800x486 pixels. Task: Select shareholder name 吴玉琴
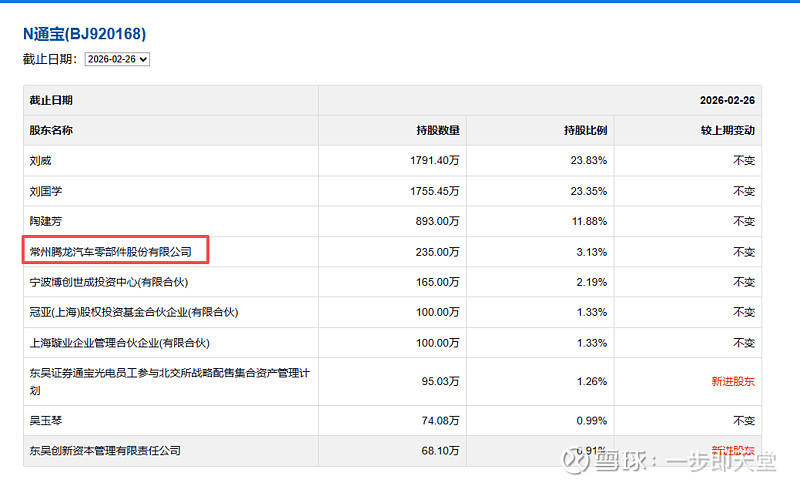[x=45, y=421]
